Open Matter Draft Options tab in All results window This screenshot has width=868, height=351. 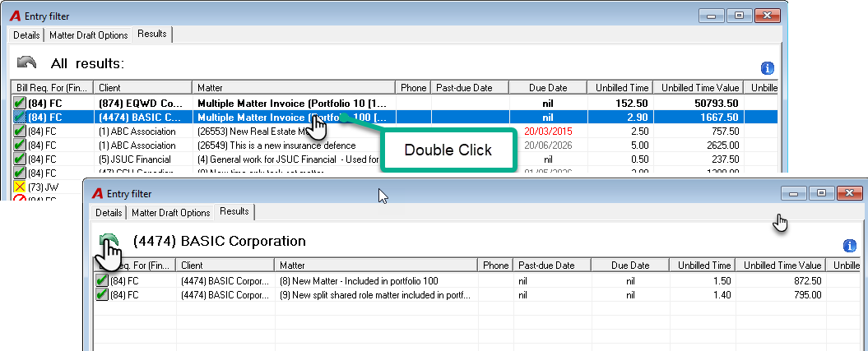tap(89, 35)
